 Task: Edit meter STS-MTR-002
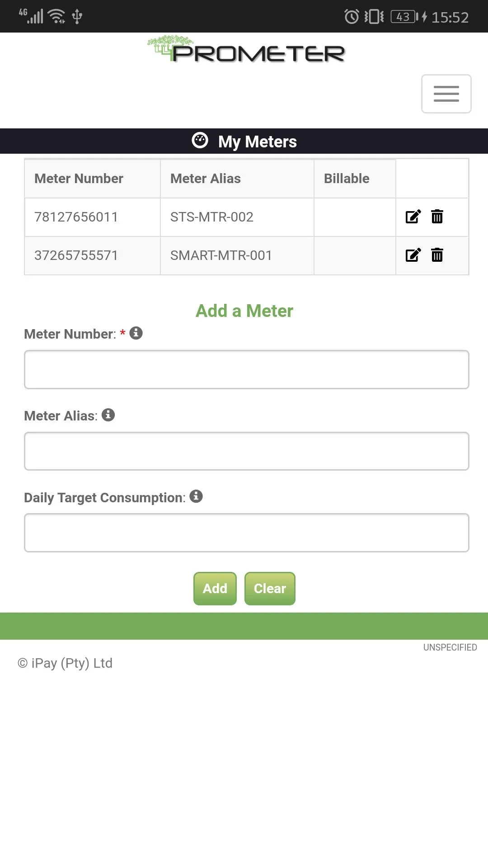[413, 217]
